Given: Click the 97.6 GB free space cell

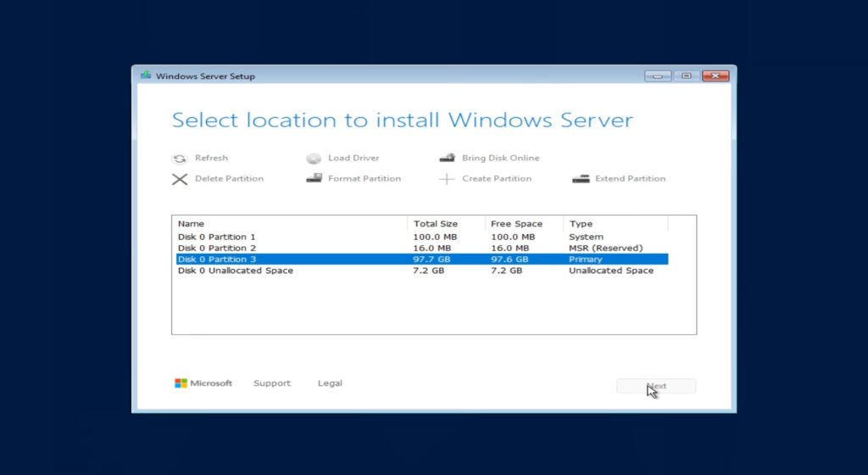Looking at the screenshot, I should click(x=509, y=259).
